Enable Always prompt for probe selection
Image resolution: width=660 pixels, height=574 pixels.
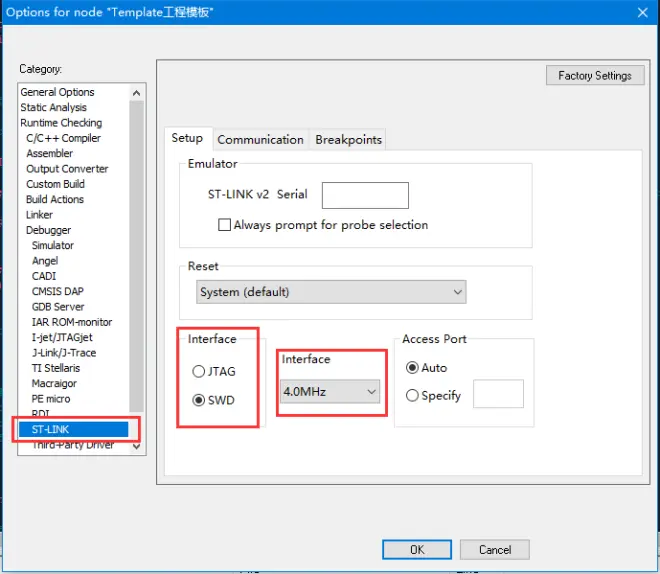tap(224, 225)
